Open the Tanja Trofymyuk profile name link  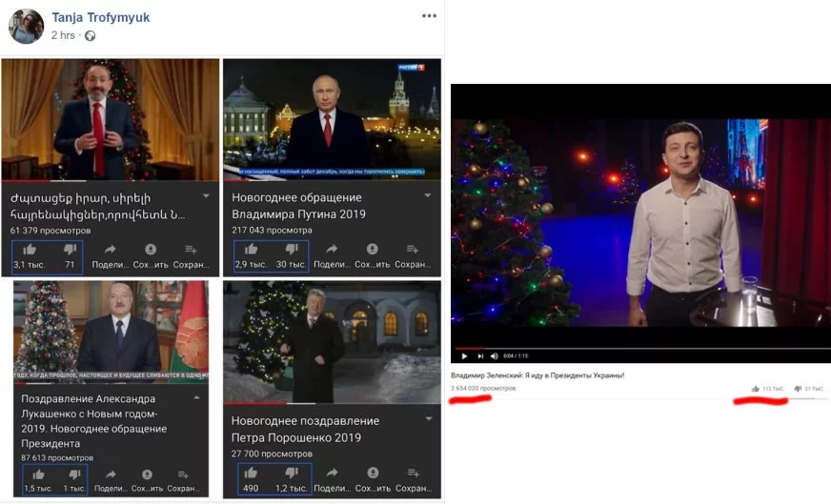101,17
